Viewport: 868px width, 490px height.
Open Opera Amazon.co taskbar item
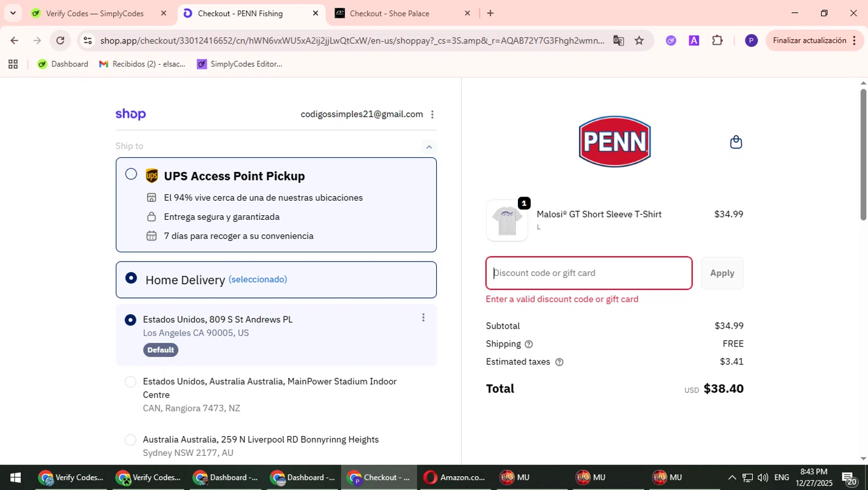tap(455, 477)
